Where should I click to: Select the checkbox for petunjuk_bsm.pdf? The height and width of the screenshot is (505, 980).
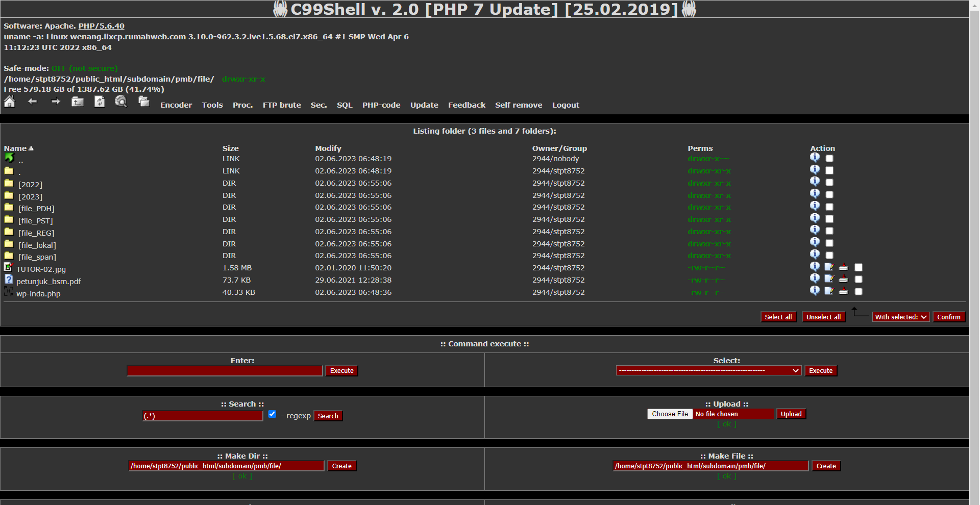(x=859, y=280)
